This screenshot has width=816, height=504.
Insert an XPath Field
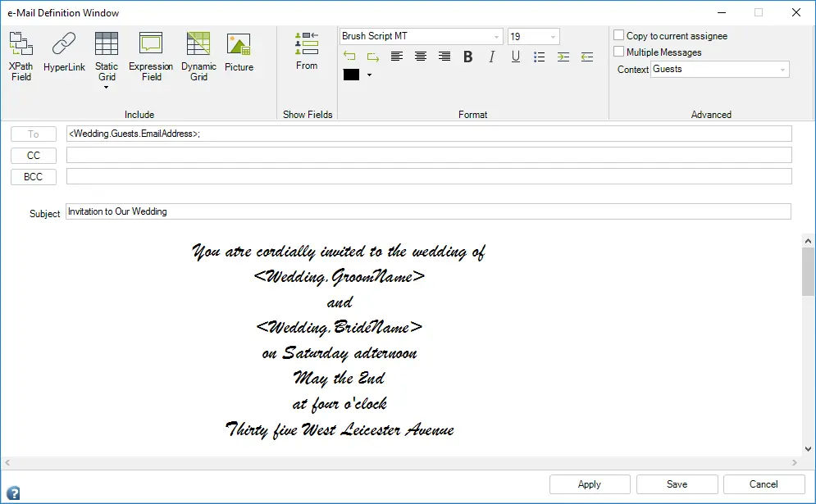coord(21,57)
